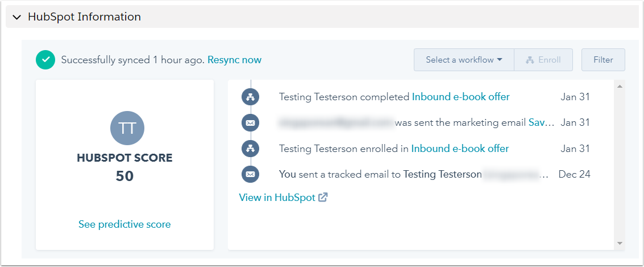Click external link icon next to View in HubSpot
Viewport: 644px width, 267px height.
323,198
